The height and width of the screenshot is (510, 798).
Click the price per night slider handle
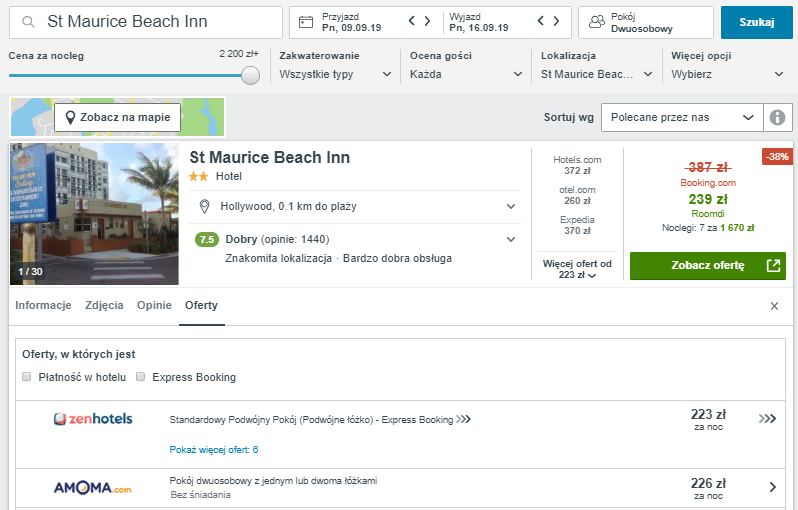pyautogui.click(x=250, y=75)
